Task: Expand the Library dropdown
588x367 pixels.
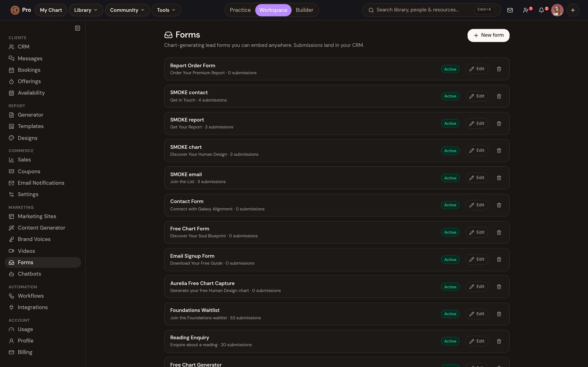Action: 86,10
